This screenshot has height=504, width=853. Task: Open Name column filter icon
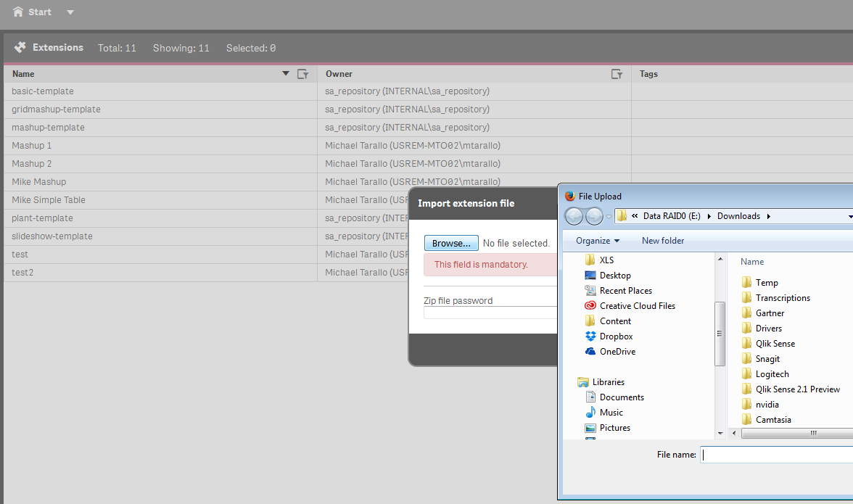[x=302, y=74]
